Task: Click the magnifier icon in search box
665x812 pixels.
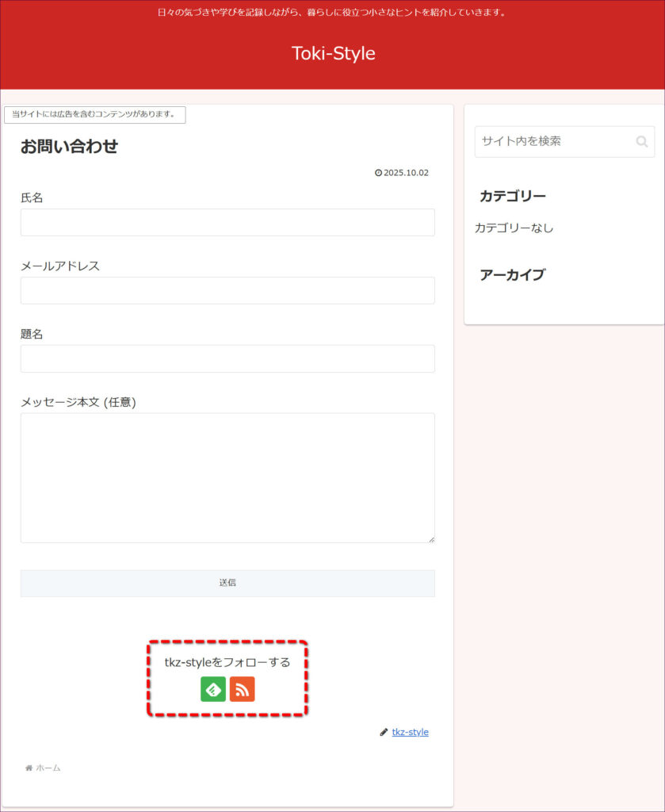Action: [641, 142]
